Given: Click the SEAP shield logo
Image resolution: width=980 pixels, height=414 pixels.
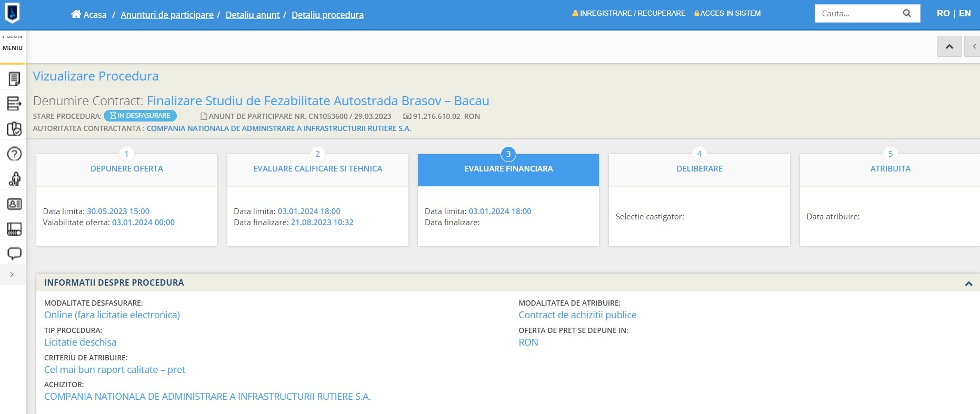Looking at the screenshot, I should [x=12, y=13].
